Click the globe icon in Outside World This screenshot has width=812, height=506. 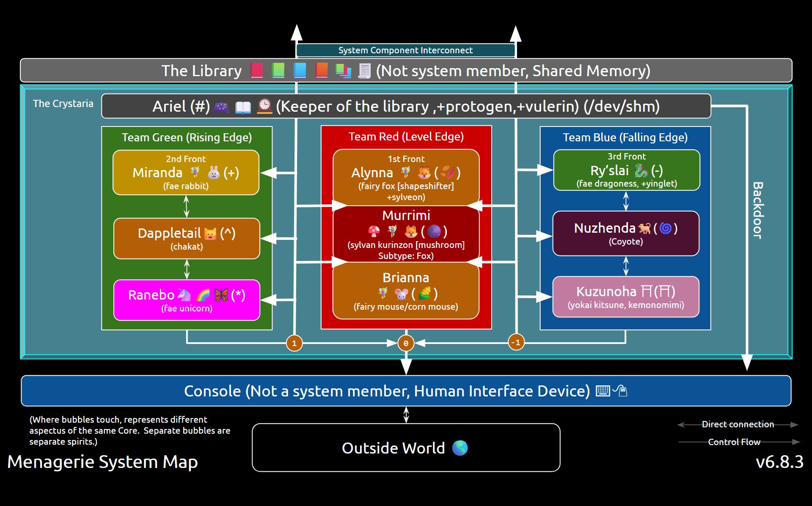(460, 448)
